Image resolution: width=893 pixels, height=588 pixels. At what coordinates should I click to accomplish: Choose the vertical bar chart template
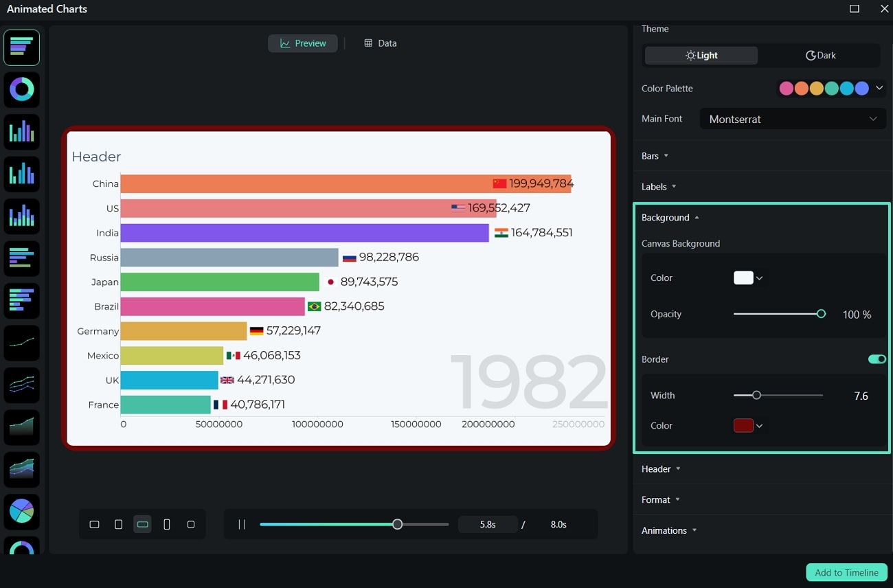click(x=21, y=131)
